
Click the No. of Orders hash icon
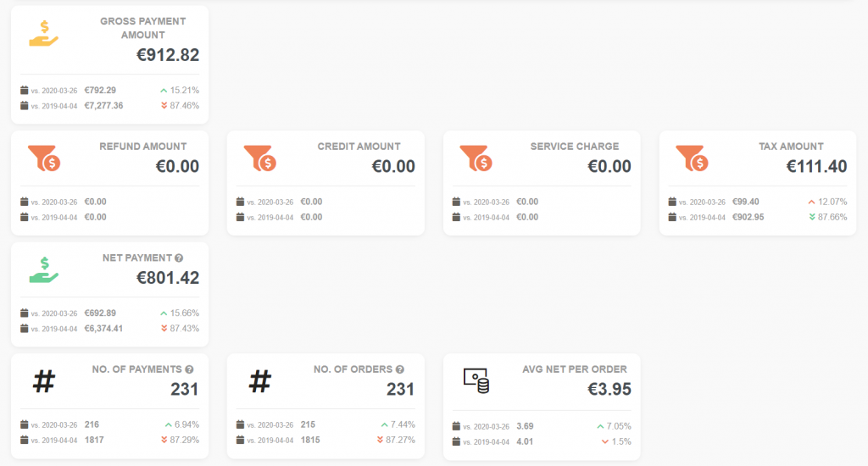pyautogui.click(x=260, y=381)
